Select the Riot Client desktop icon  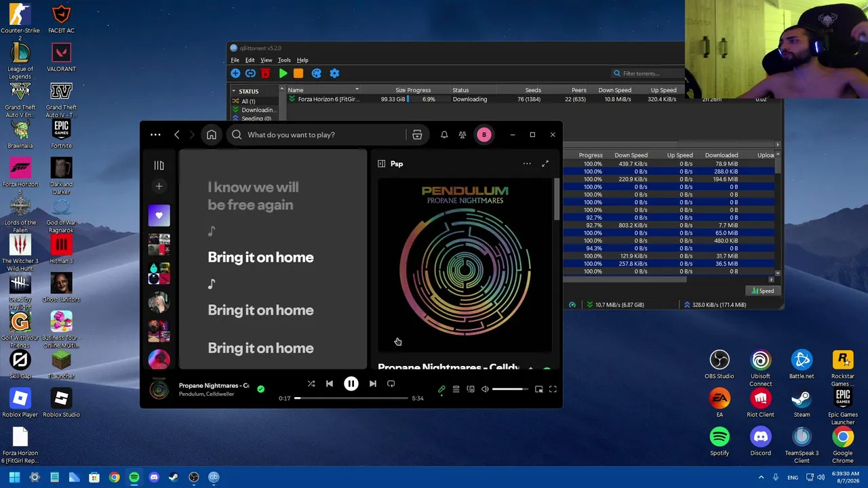click(760, 403)
